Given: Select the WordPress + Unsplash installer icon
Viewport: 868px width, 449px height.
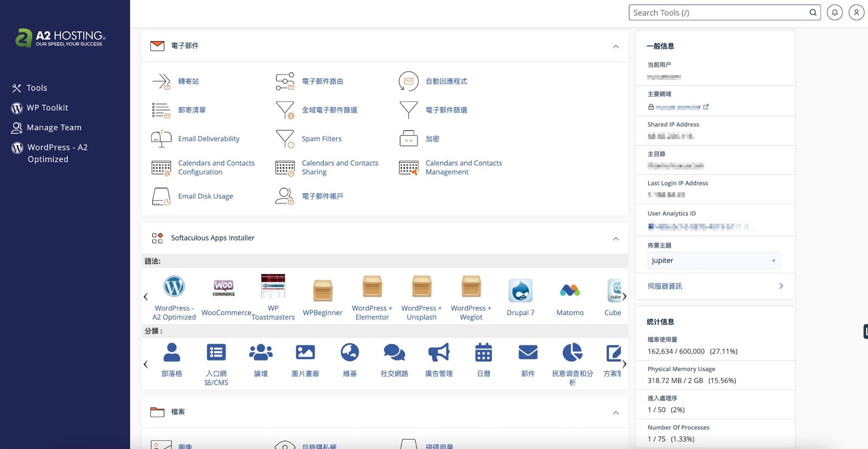Looking at the screenshot, I should pyautogui.click(x=422, y=286).
